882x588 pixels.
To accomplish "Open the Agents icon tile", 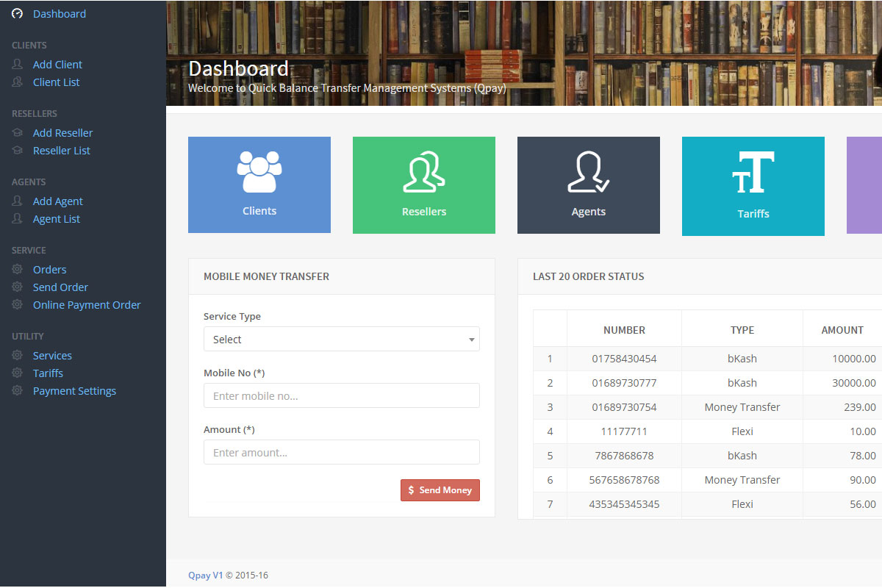I will click(x=588, y=184).
